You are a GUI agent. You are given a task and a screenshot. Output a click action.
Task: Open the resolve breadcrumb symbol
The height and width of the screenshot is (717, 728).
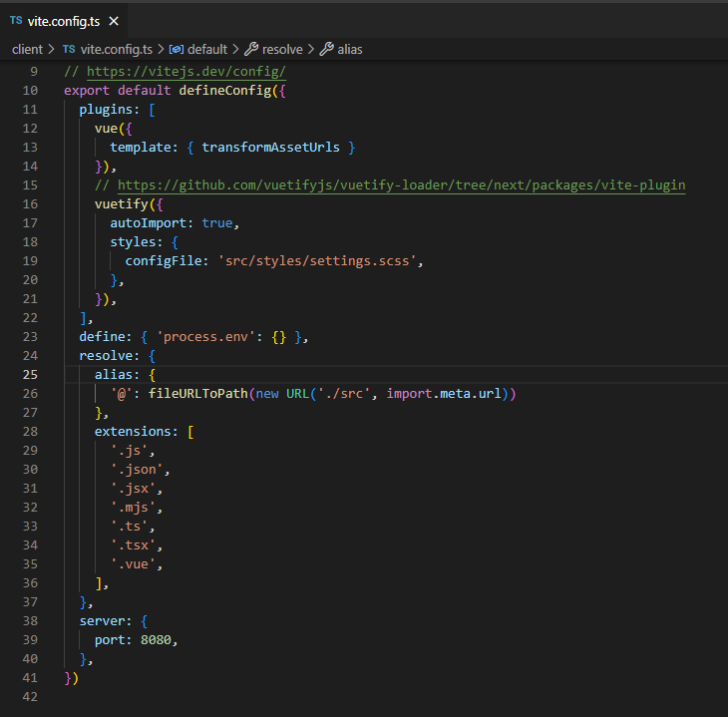click(x=282, y=49)
